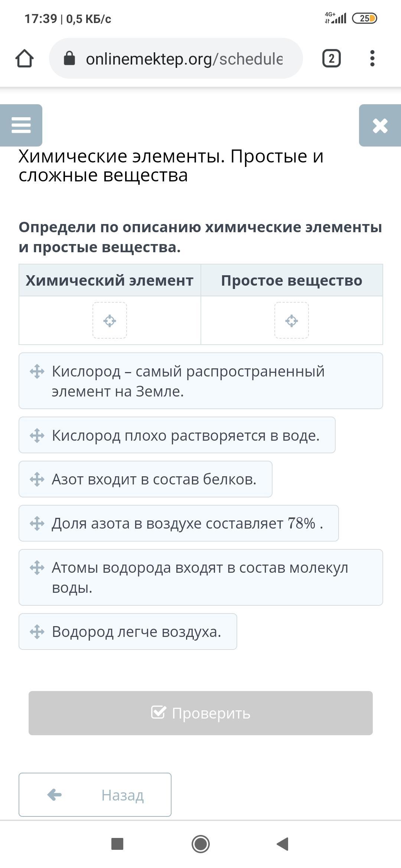
Task: Grab the handle icon on 'Доля азота в воздухе' card
Action: [x=37, y=523]
